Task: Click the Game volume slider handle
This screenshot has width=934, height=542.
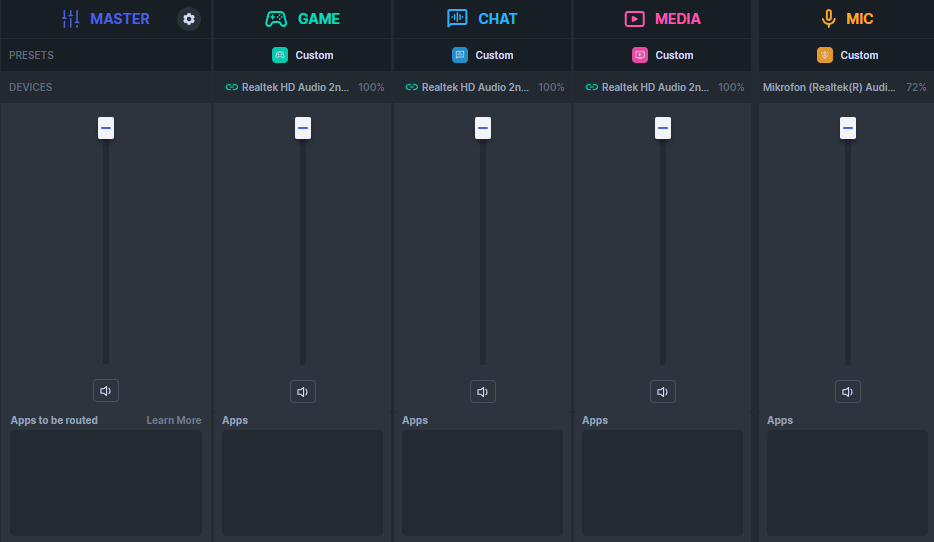Action: 303,127
